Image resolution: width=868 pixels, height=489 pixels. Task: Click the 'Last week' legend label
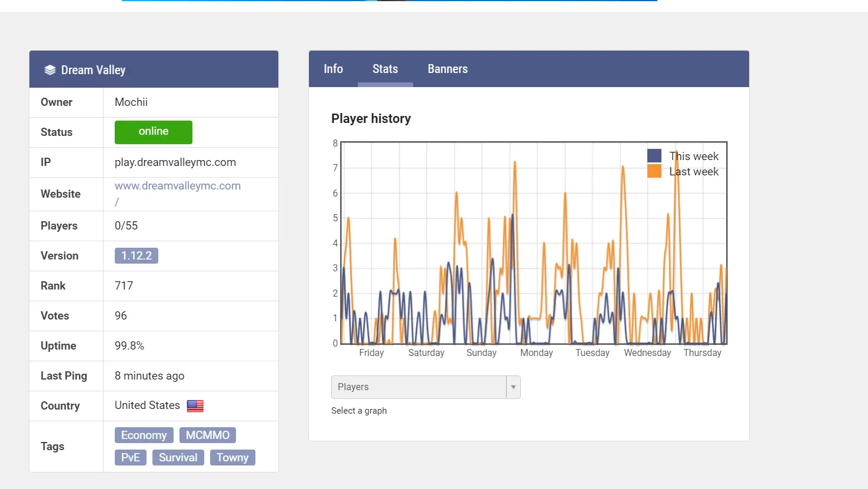[694, 172]
